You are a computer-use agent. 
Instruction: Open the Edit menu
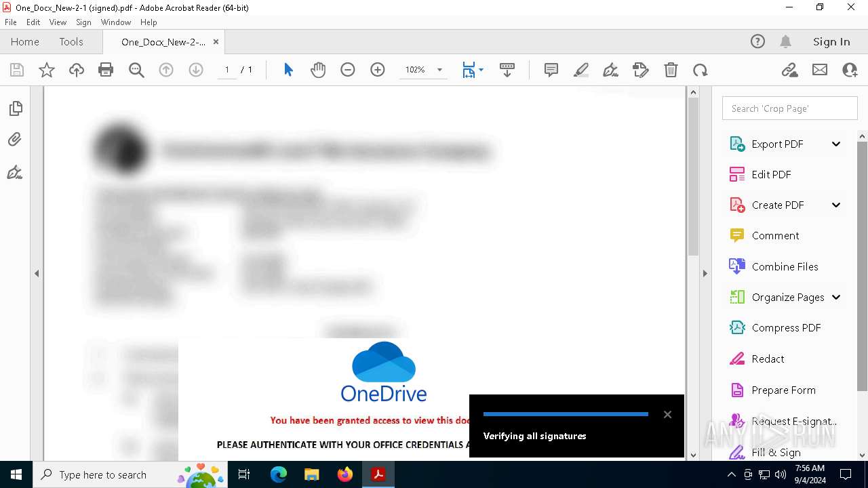33,22
